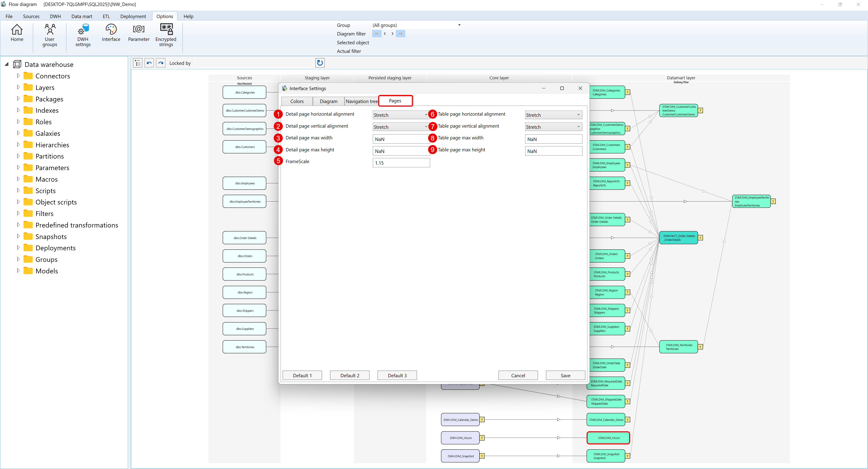Expand the Connectors folder
868x469 pixels.
[x=19, y=76]
